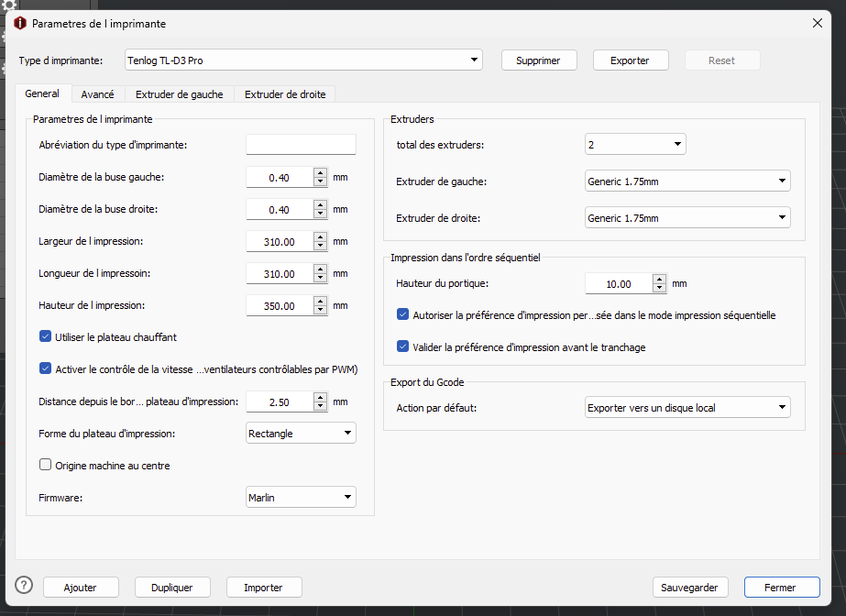Image resolution: width=846 pixels, height=616 pixels.
Task: Toggle the PWM fan speed control checkbox
Action: pos(45,368)
